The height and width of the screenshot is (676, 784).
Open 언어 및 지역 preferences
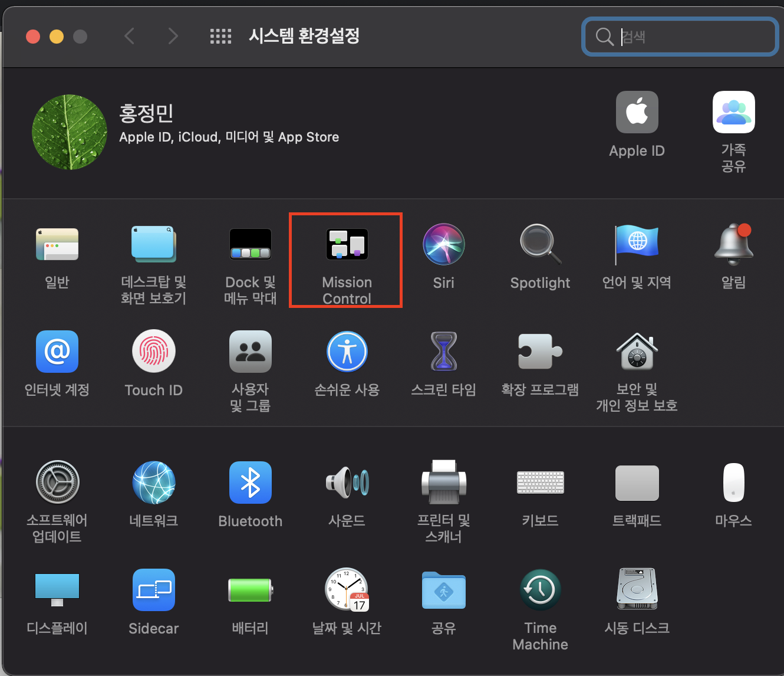(637, 244)
